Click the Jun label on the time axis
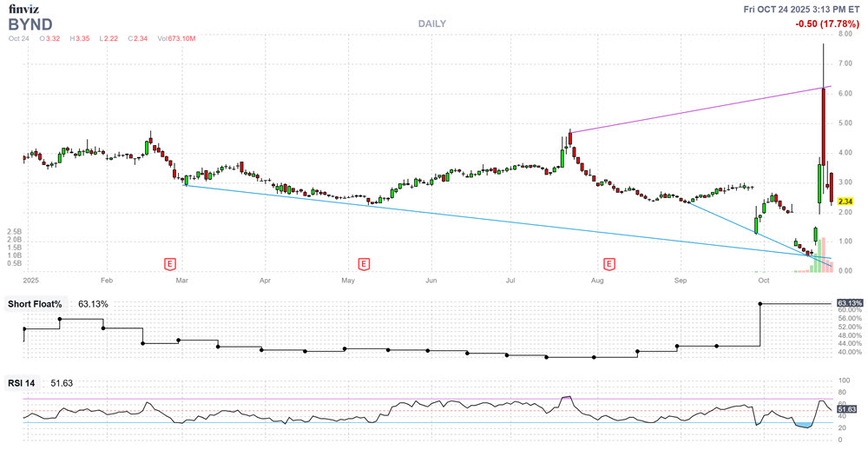 click(x=431, y=281)
